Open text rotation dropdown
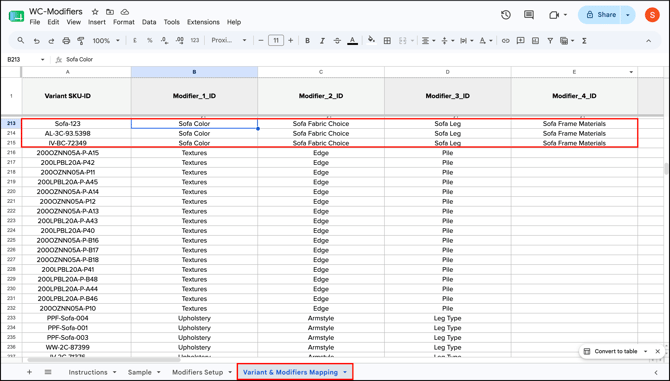The image size is (670, 381). point(485,41)
